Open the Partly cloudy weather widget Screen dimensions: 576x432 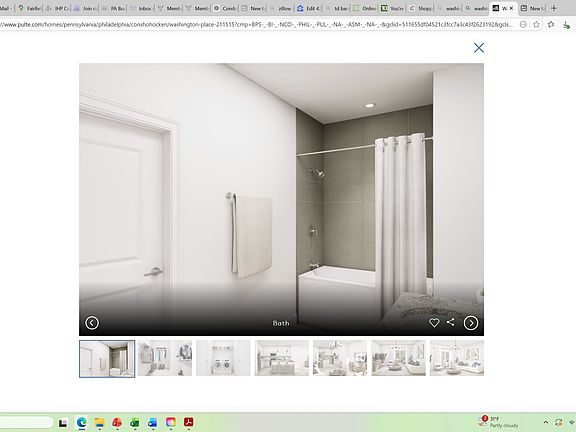(498, 422)
